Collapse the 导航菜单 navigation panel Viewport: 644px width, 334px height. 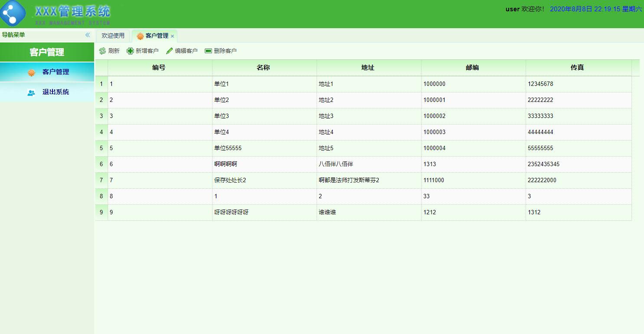87,35
